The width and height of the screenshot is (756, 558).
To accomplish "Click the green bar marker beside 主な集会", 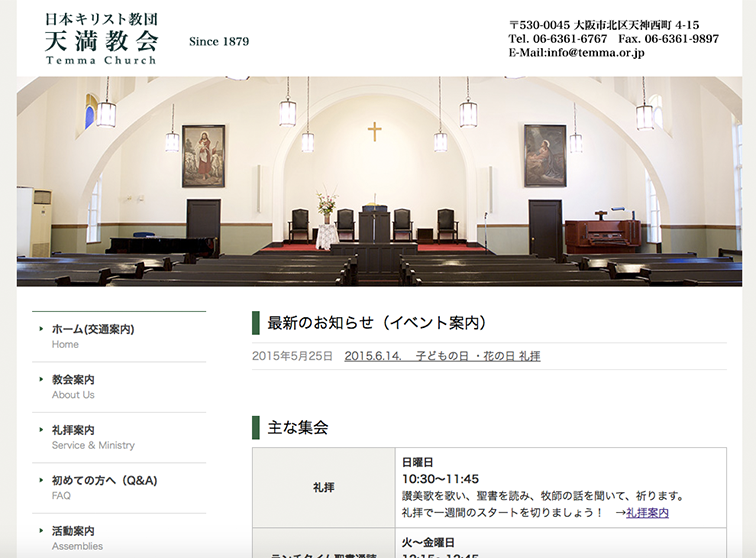I will click(256, 427).
